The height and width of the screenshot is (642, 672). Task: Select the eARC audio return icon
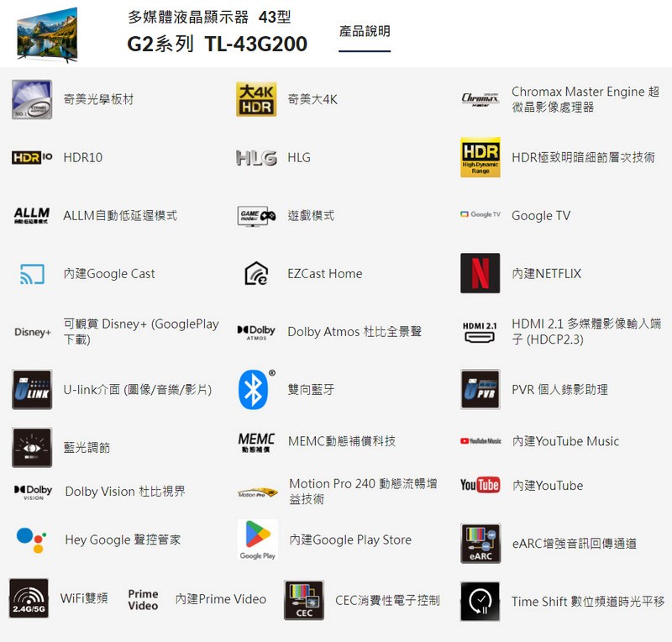point(480,544)
